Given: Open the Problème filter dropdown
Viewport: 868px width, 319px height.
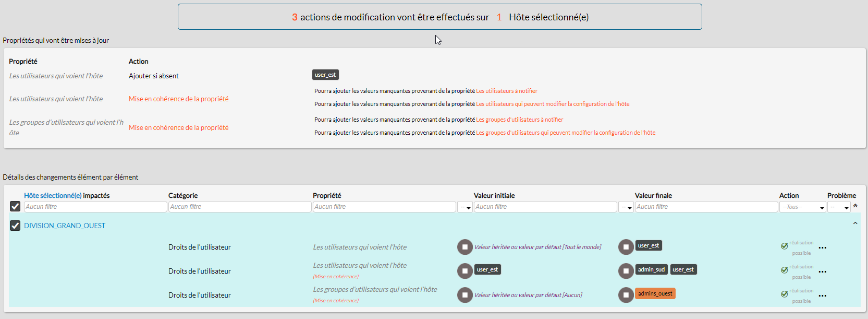Looking at the screenshot, I should pos(839,207).
